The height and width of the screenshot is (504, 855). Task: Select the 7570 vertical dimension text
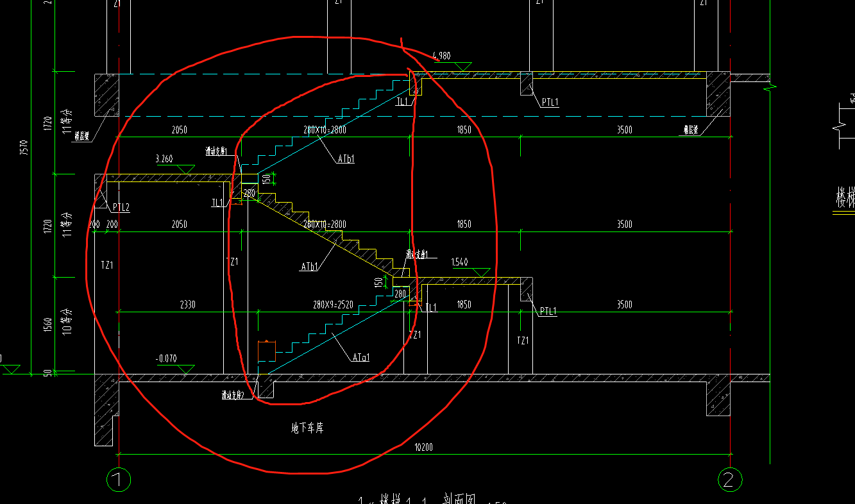(24, 148)
